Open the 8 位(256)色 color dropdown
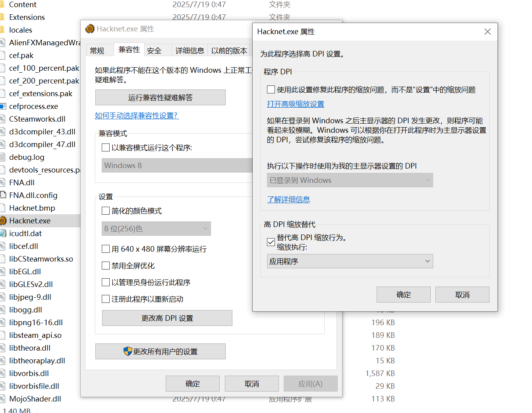532x413 pixels. (156, 229)
